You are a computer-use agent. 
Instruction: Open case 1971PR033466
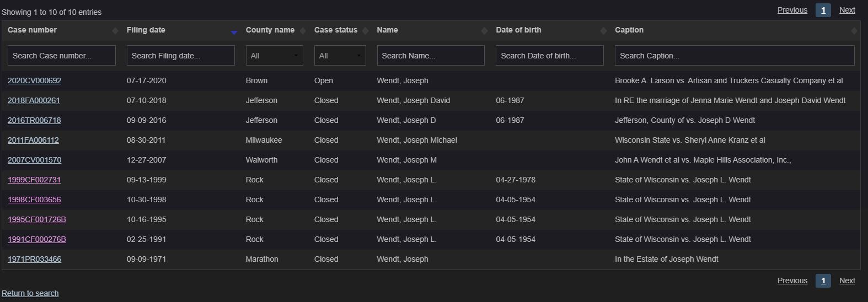click(x=34, y=259)
